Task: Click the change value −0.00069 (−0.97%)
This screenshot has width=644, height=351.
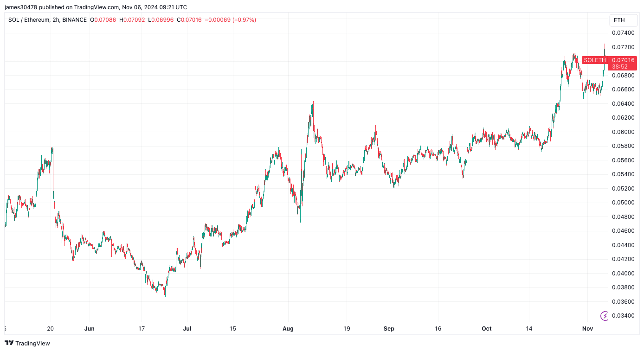Action: 231,20
